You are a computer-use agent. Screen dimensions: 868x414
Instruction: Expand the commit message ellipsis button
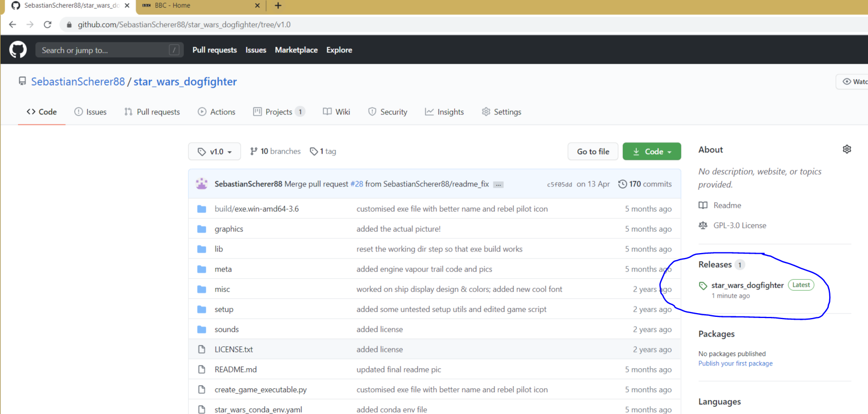point(498,185)
